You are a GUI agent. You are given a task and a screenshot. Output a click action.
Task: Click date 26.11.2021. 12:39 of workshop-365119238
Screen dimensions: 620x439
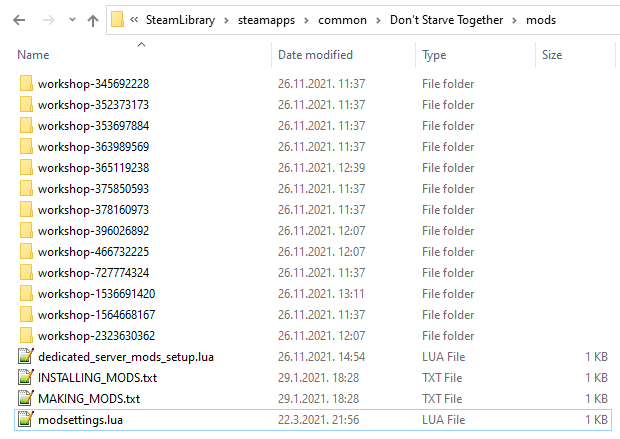pos(321,168)
